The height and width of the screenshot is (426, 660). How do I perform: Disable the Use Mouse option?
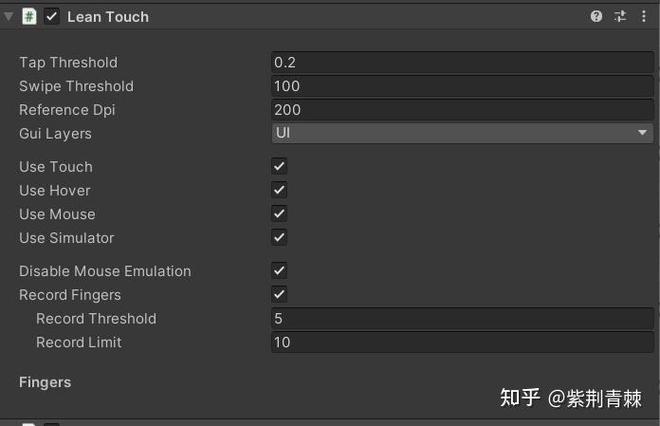[279, 214]
